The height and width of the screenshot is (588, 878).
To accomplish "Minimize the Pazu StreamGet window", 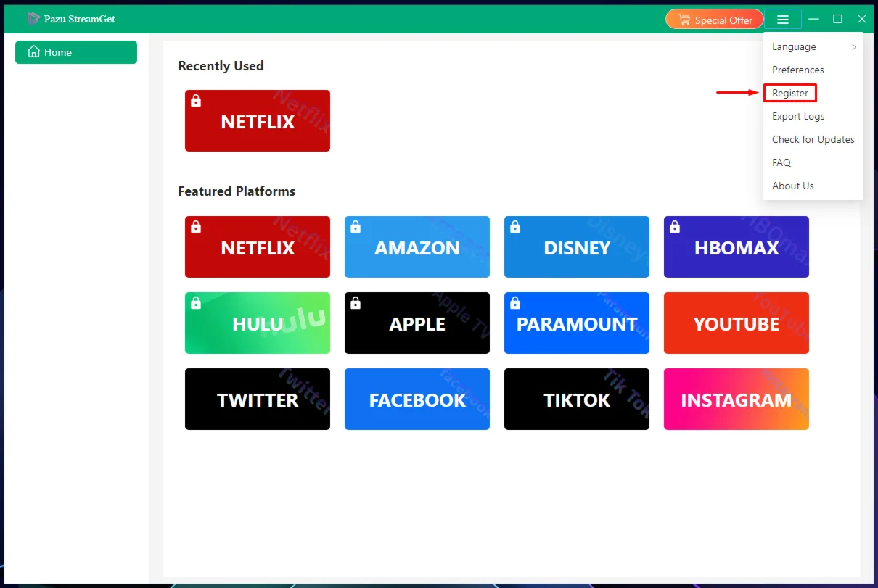I will point(814,19).
